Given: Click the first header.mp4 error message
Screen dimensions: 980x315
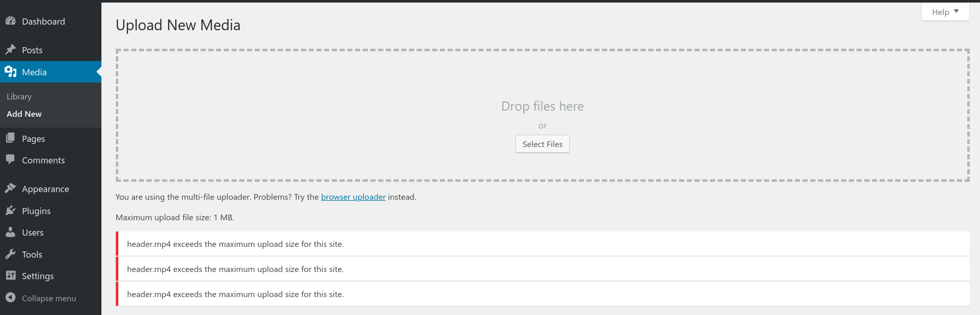Looking at the screenshot, I should tap(543, 244).
